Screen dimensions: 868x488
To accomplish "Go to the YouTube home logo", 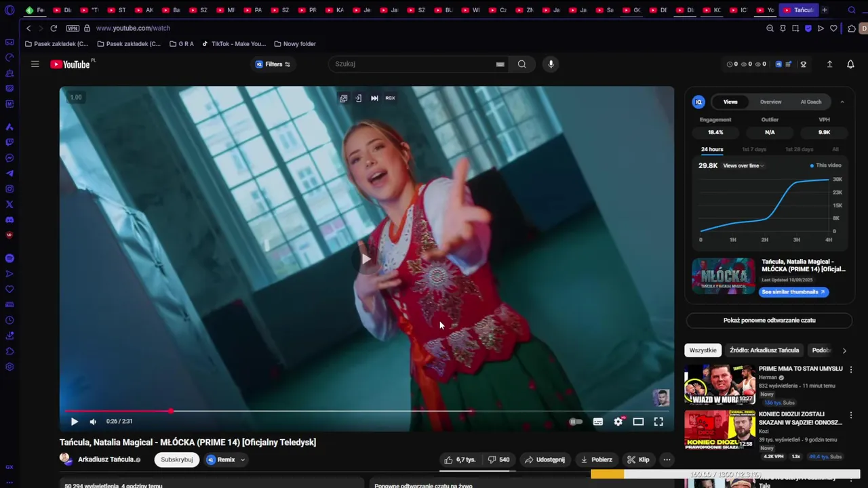I will coord(70,64).
